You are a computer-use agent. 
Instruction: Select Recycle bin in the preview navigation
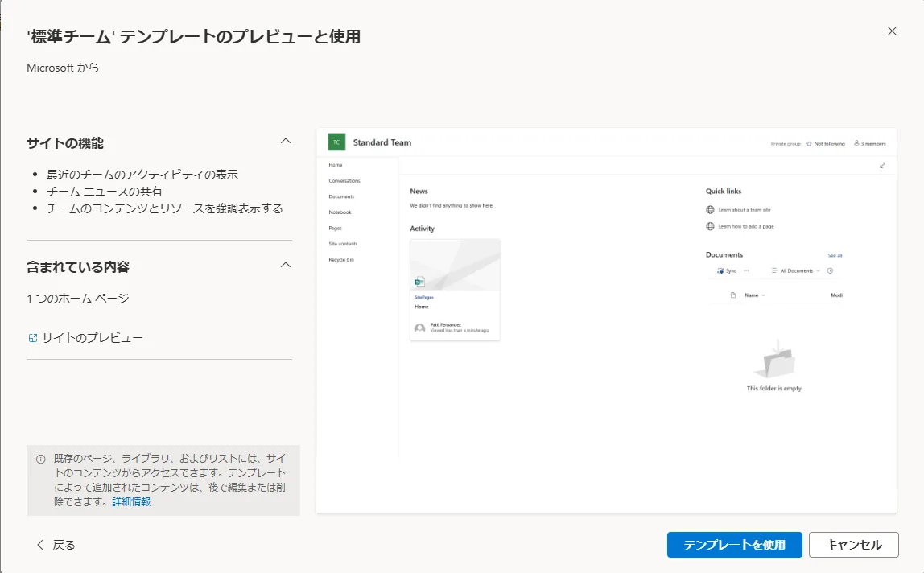pos(341,260)
